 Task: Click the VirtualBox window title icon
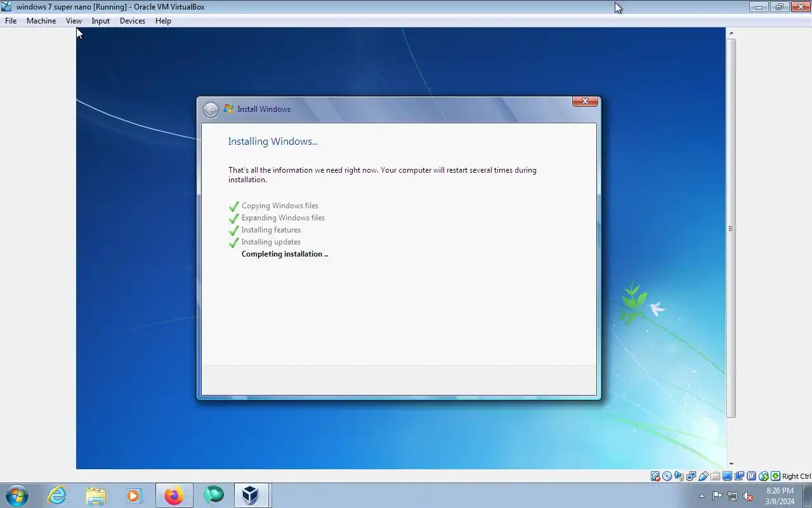pyautogui.click(x=7, y=7)
